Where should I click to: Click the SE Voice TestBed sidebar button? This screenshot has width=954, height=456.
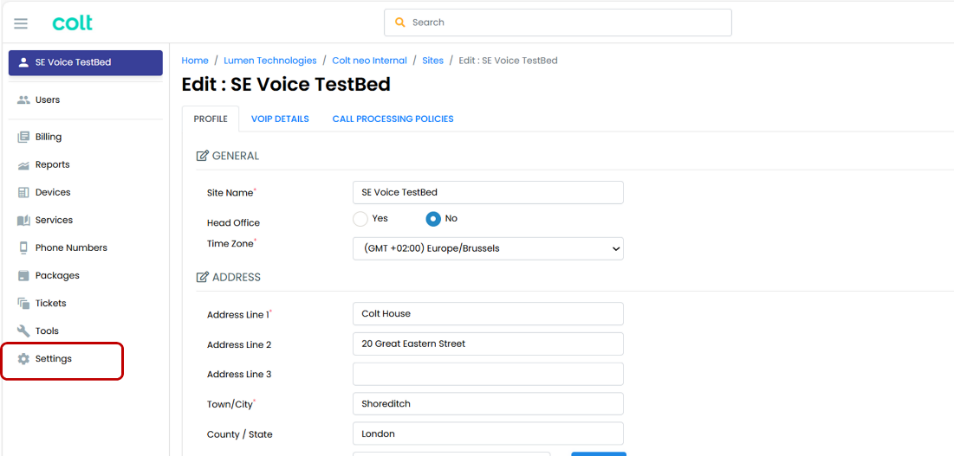tap(86, 63)
